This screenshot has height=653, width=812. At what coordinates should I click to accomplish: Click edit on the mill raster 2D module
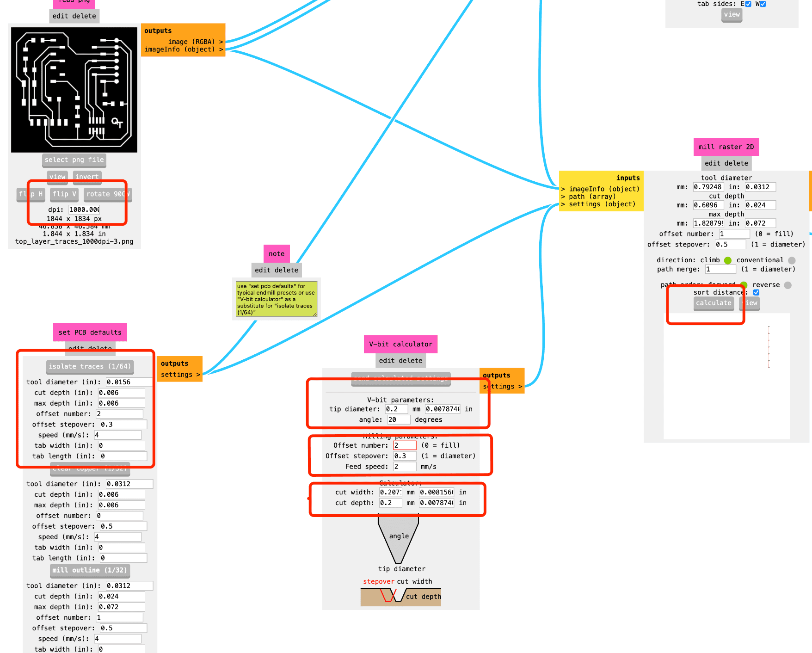pyautogui.click(x=713, y=163)
